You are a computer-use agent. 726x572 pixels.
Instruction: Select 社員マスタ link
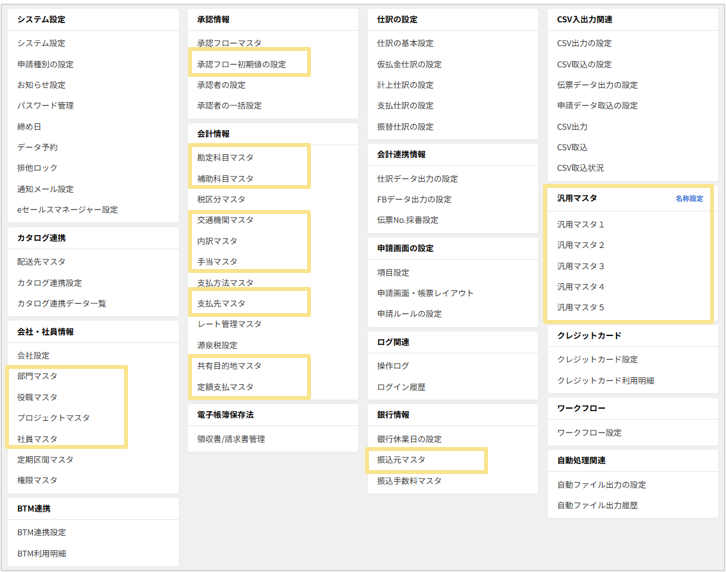coord(37,439)
